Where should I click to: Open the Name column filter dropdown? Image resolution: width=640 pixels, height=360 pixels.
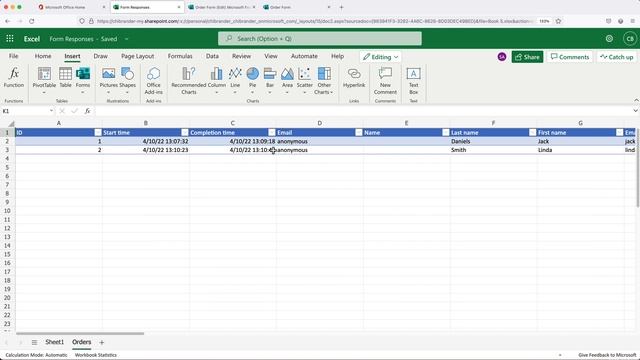[x=445, y=132]
